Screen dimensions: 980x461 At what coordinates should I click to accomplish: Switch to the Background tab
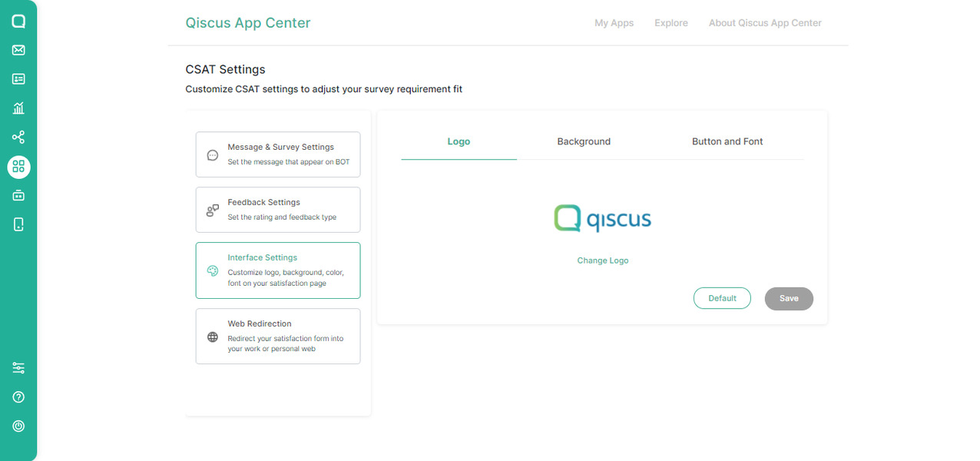click(584, 141)
